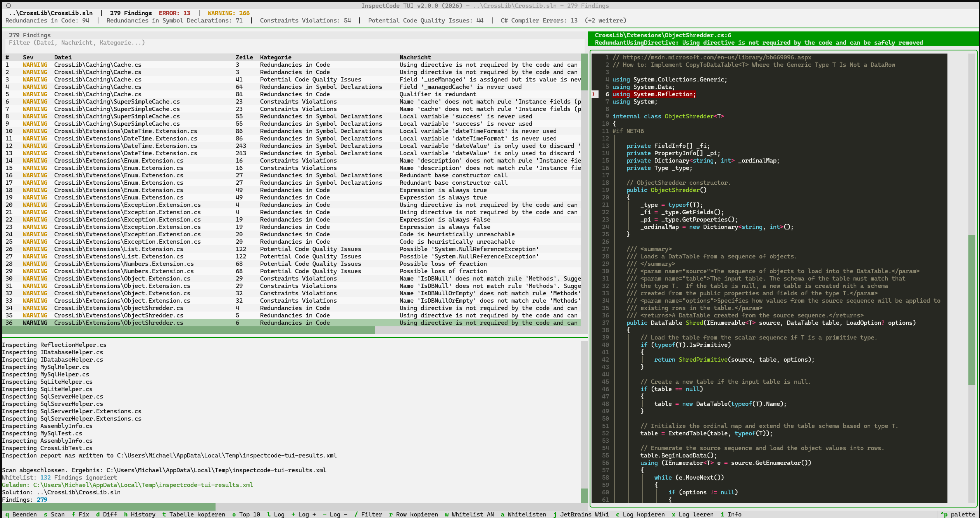Viewport: 980px width, 518px height.
Task: Open the 'j JetBrains Wiki' link
Action: point(581,514)
